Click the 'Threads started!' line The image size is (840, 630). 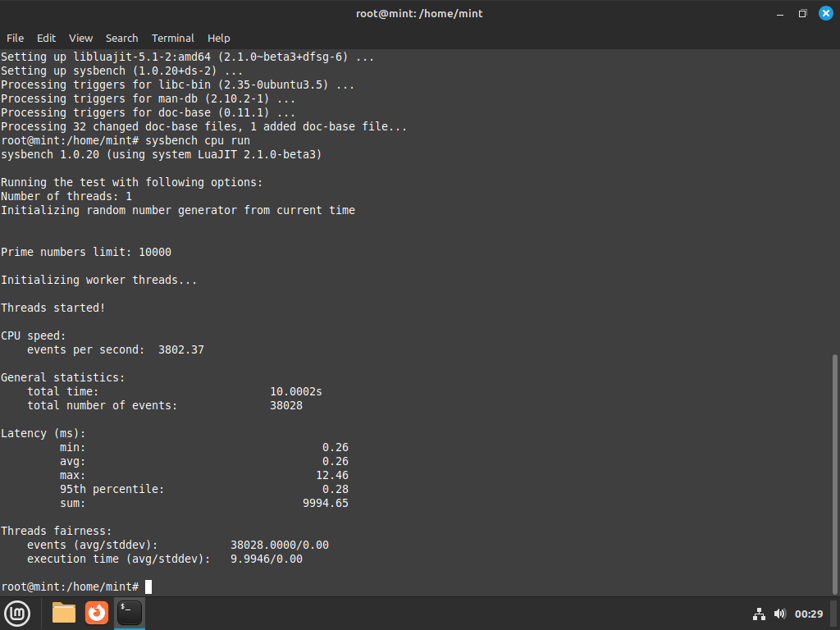click(53, 308)
